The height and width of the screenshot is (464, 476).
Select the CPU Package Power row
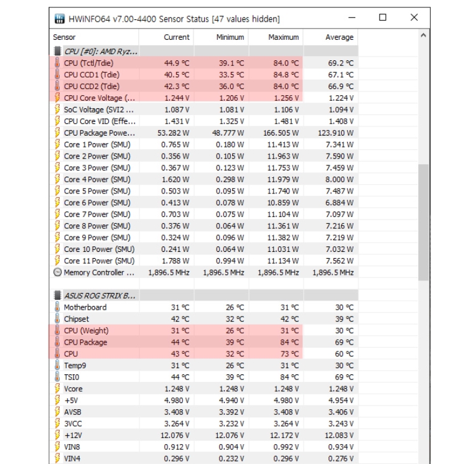click(203, 132)
